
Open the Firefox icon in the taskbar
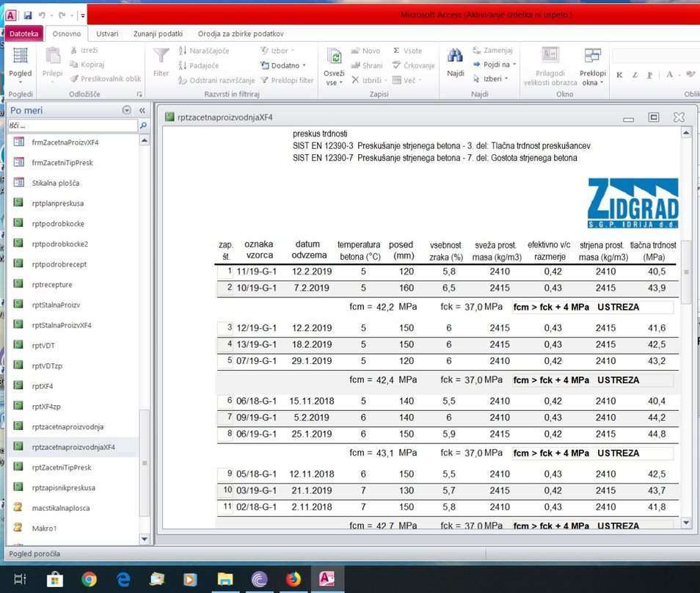click(294, 579)
